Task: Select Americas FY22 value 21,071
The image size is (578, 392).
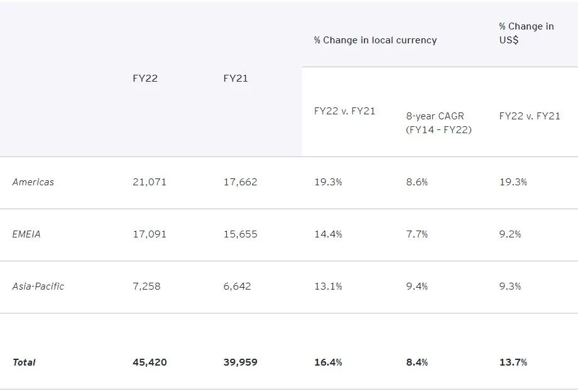Action: pyautogui.click(x=150, y=182)
